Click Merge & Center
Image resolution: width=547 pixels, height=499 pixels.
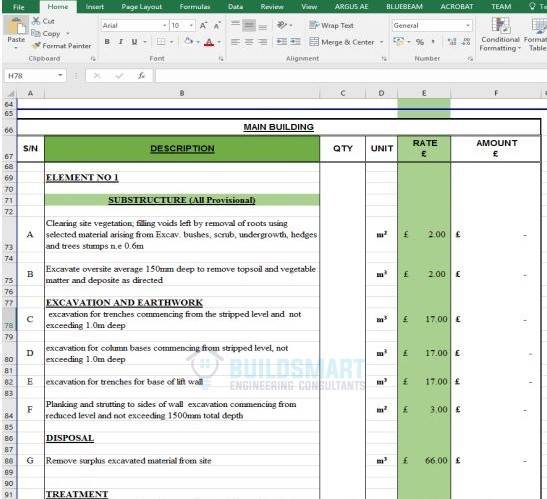[x=342, y=42]
